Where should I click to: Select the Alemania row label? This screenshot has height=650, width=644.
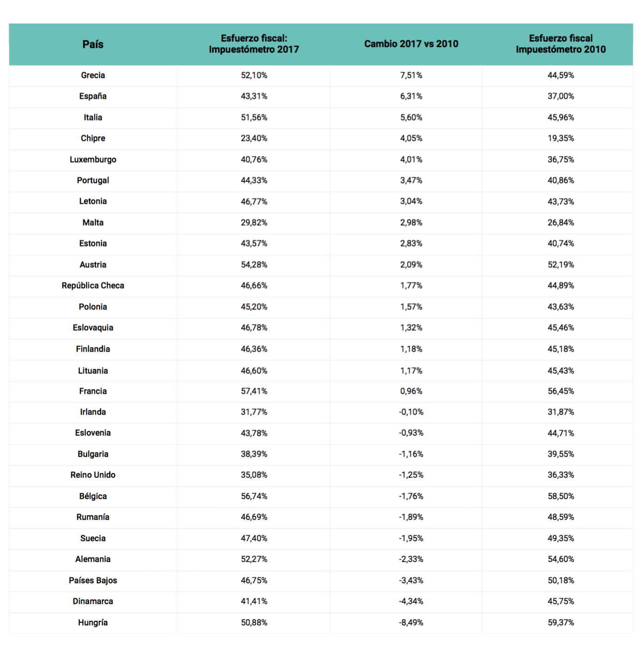pos(93,559)
